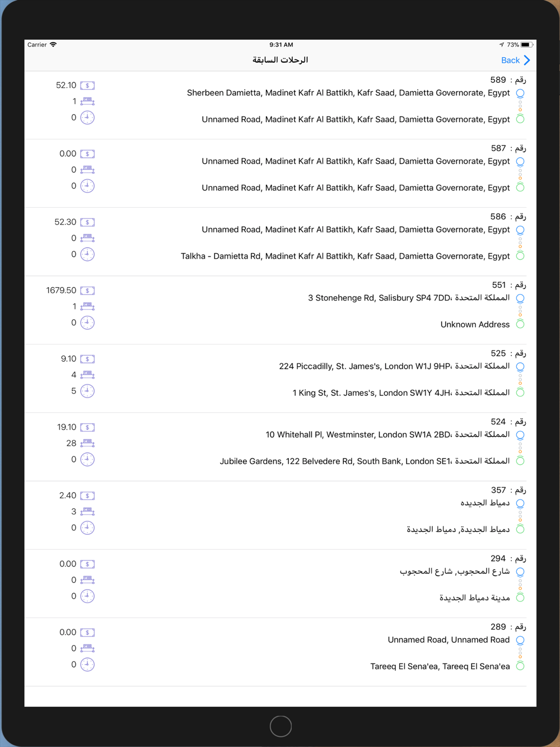This screenshot has width=560, height=747.
Task: Click the clock icon showing 5 for trip 525
Action: pos(87,391)
